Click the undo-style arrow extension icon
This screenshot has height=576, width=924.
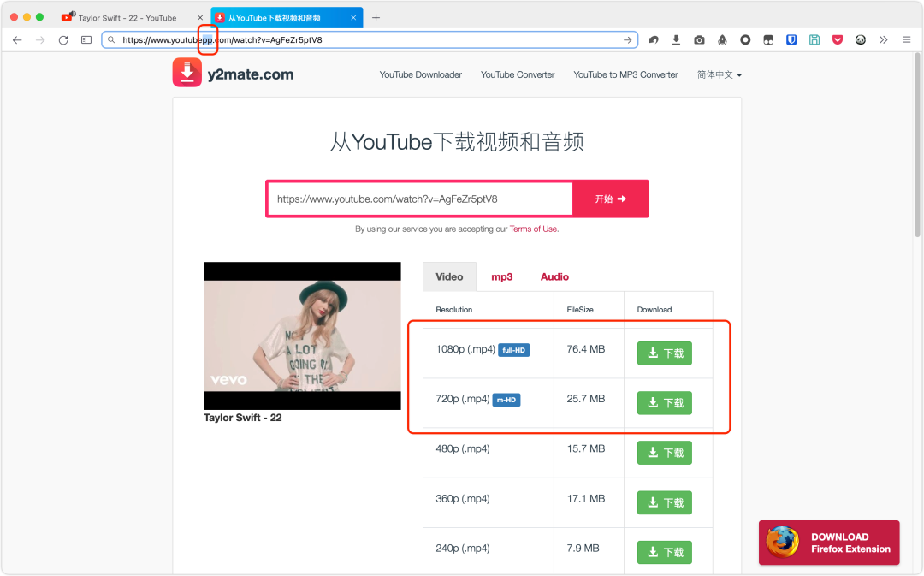653,40
